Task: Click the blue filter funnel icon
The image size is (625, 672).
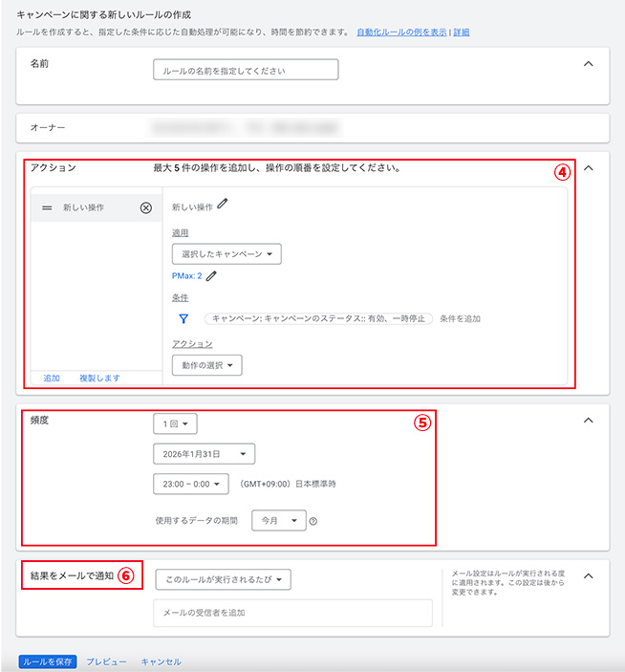Action: (x=183, y=319)
